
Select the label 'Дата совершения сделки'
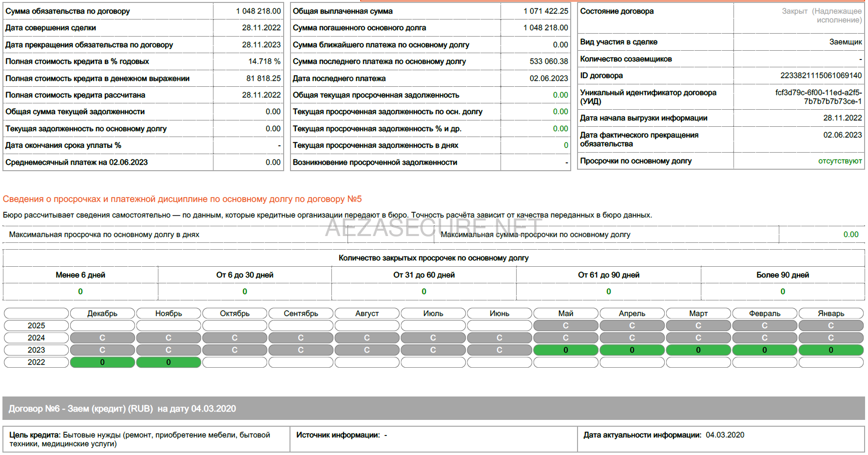tap(51, 28)
